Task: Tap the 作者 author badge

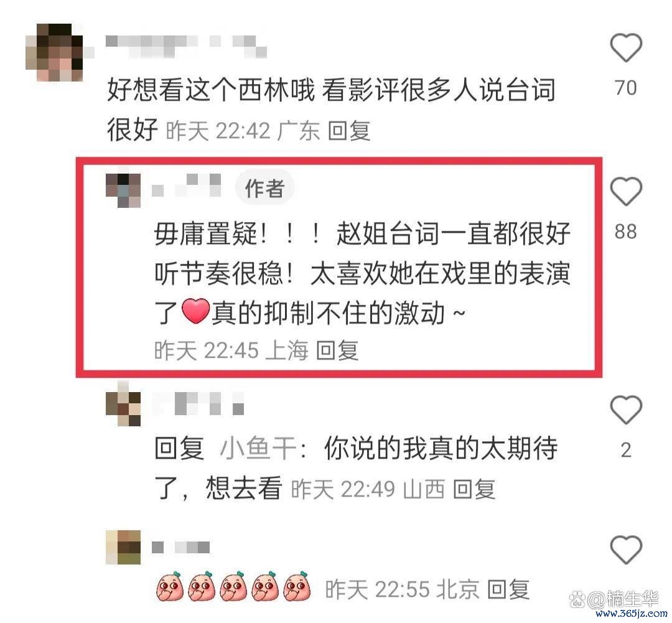Action: point(264,188)
